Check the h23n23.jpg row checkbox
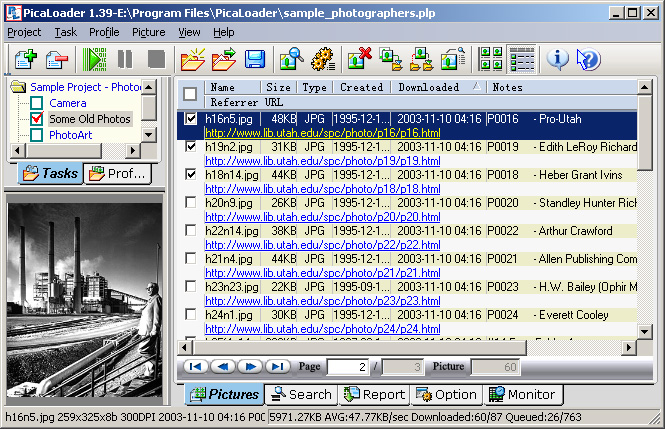Image resolution: width=665 pixels, height=429 pixels. pos(191,286)
